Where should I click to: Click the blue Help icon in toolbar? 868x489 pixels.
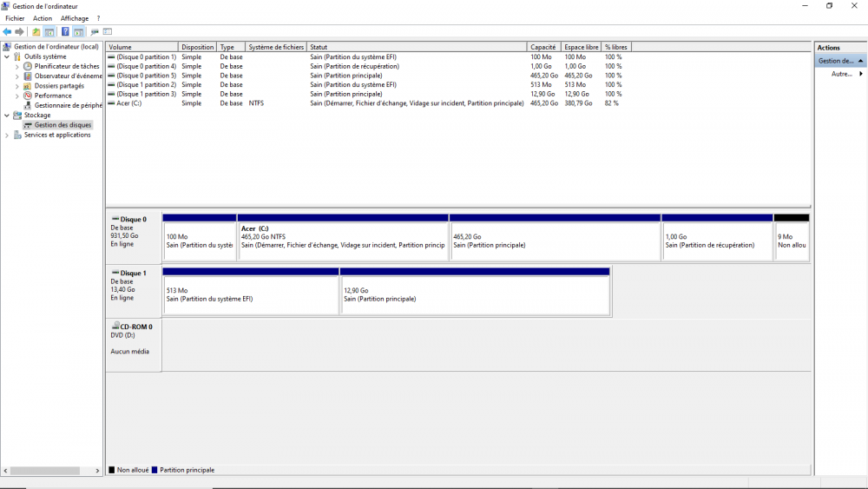(65, 32)
